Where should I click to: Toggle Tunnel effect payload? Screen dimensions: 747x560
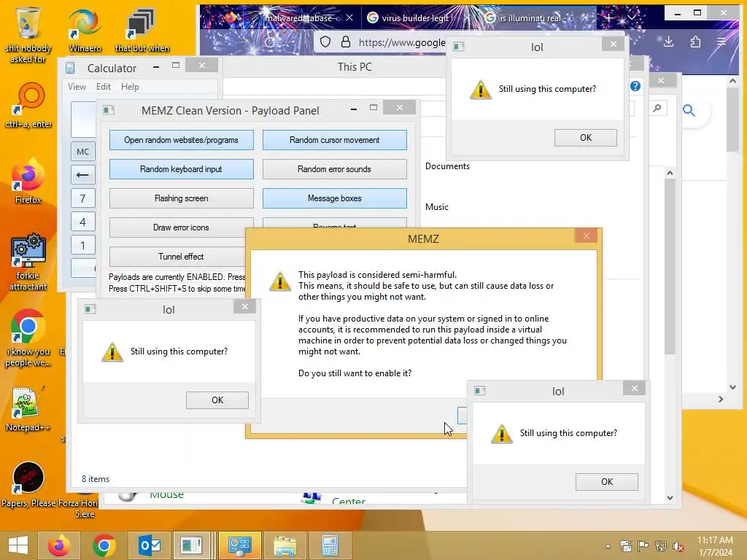178,256
